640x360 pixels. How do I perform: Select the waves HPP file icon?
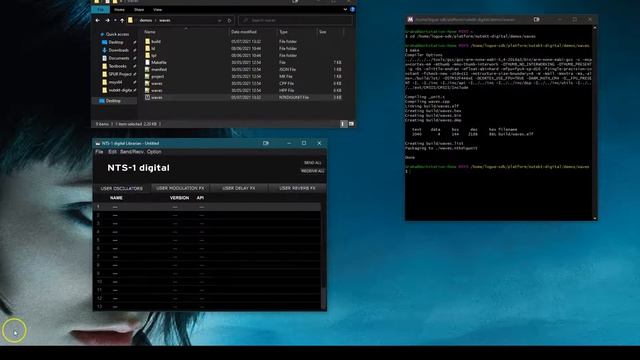147,90
